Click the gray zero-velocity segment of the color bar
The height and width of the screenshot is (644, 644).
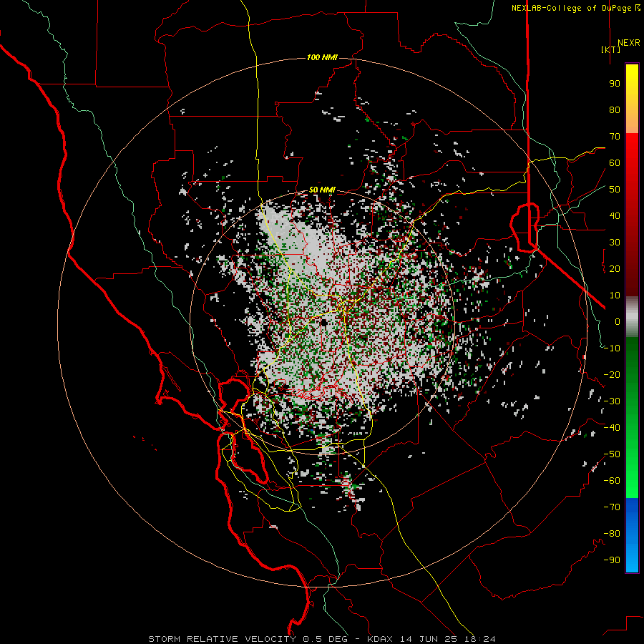(632, 317)
